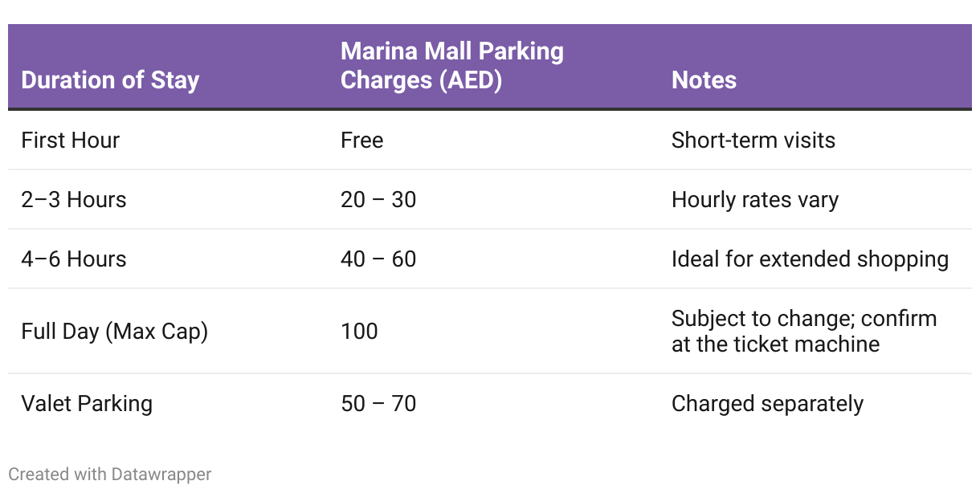Select the '100' charge value

(x=359, y=331)
